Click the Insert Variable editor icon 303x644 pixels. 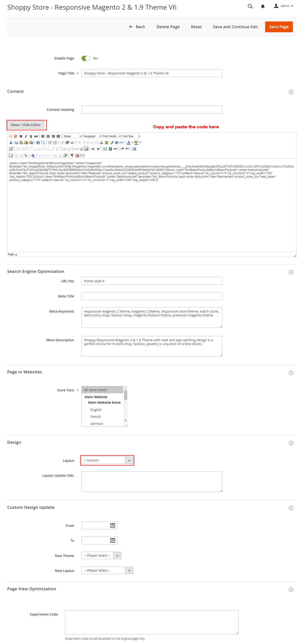(x=11, y=136)
